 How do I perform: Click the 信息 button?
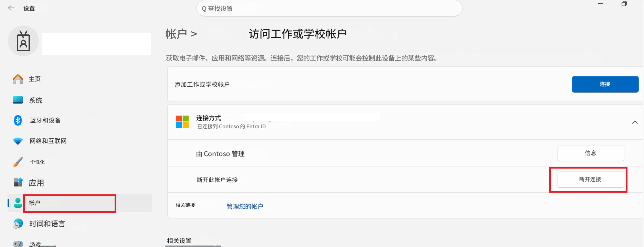[591, 153]
